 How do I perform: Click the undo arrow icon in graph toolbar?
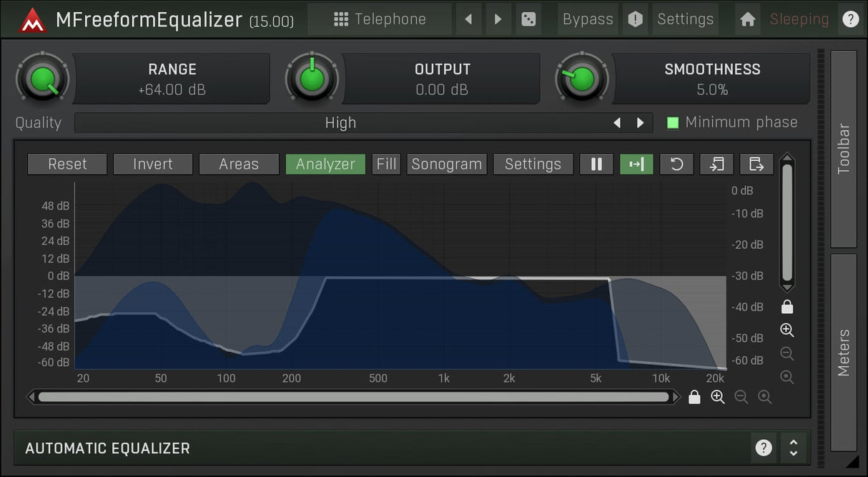[676, 164]
